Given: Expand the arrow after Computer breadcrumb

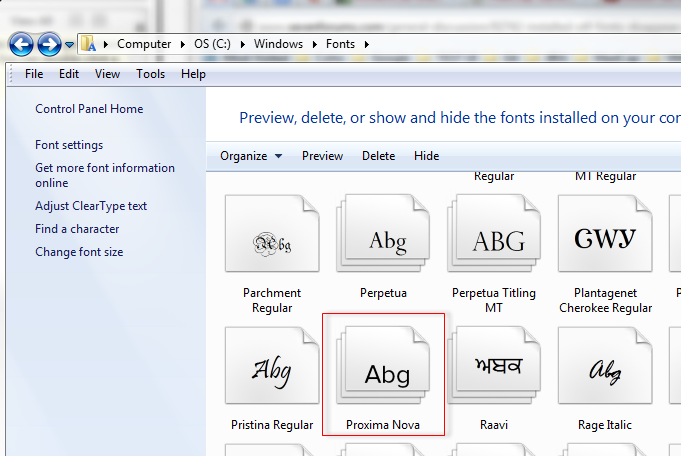Looking at the screenshot, I should [183, 44].
